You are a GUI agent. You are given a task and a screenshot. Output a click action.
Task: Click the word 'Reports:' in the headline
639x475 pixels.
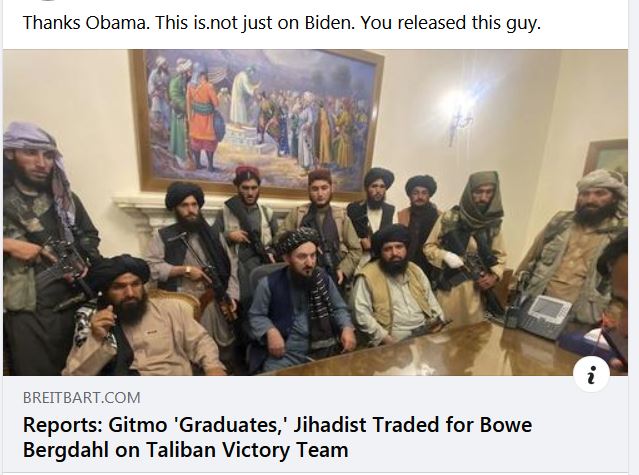[x=62, y=424]
